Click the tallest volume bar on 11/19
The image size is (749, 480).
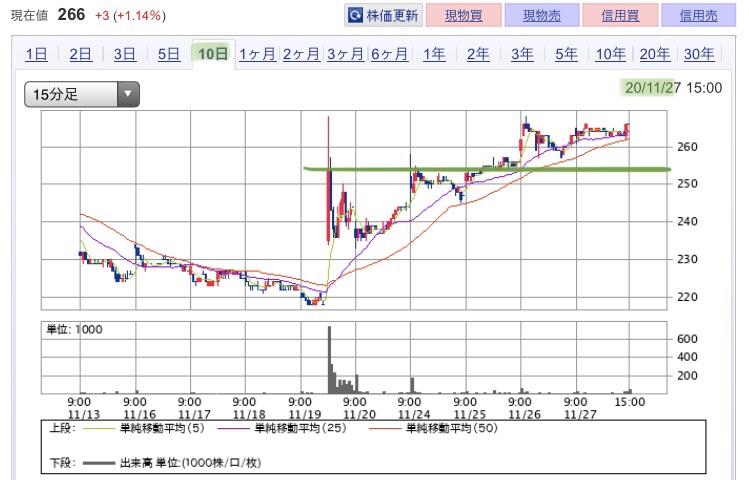(329, 360)
